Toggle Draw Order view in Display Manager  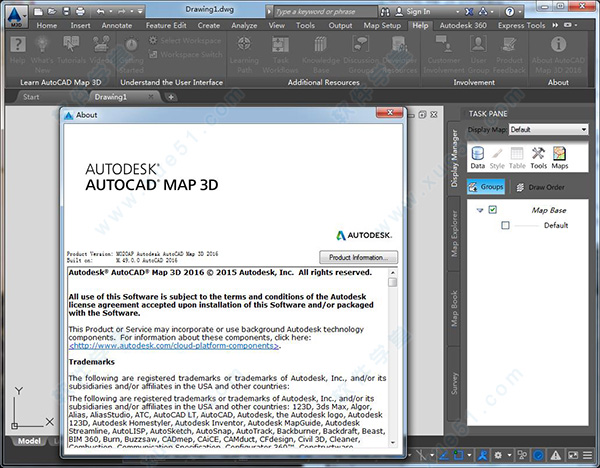point(540,187)
